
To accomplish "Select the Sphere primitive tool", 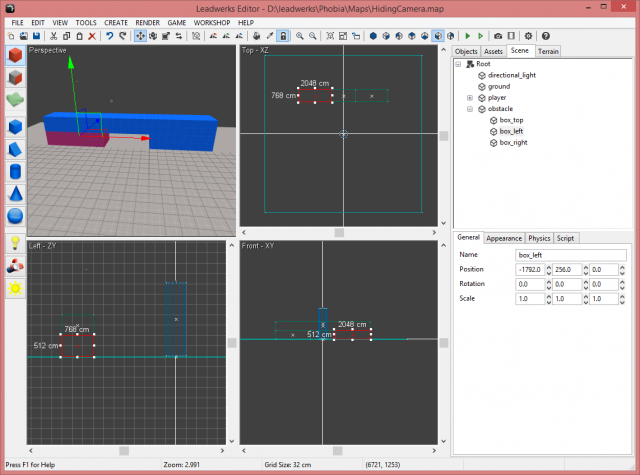I will 15,215.
